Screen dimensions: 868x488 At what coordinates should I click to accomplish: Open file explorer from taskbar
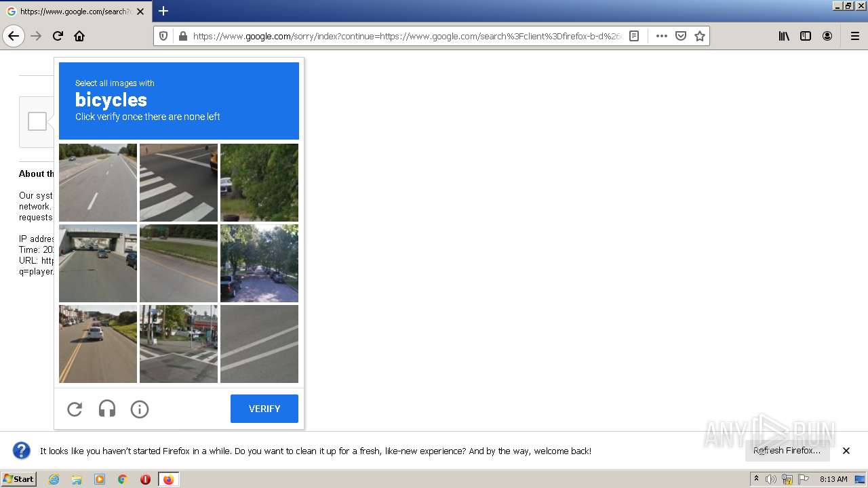[x=77, y=479]
